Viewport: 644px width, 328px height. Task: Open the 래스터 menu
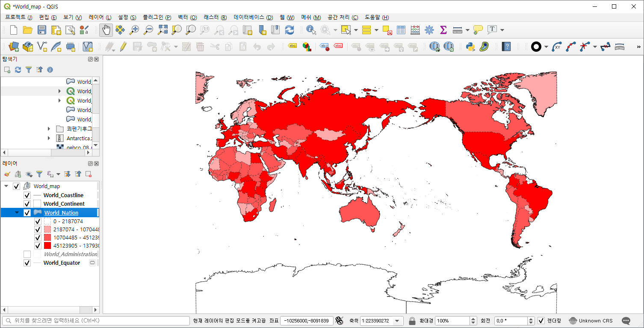pyautogui.click(x=215, y=18)
